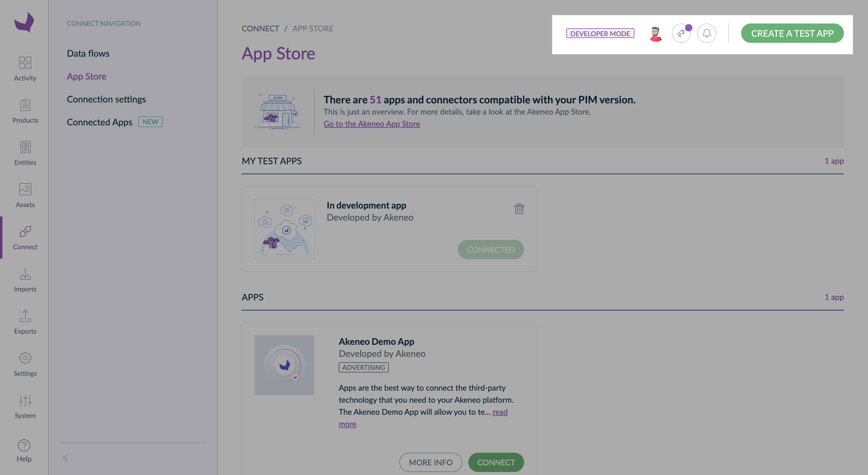
Task: Open the Activity section
Action: (25, 69)
